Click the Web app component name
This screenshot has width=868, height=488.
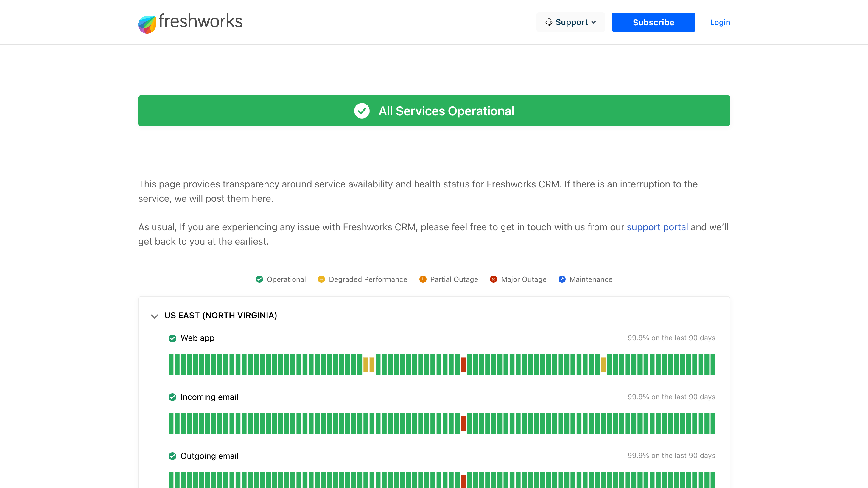[197, 338]
